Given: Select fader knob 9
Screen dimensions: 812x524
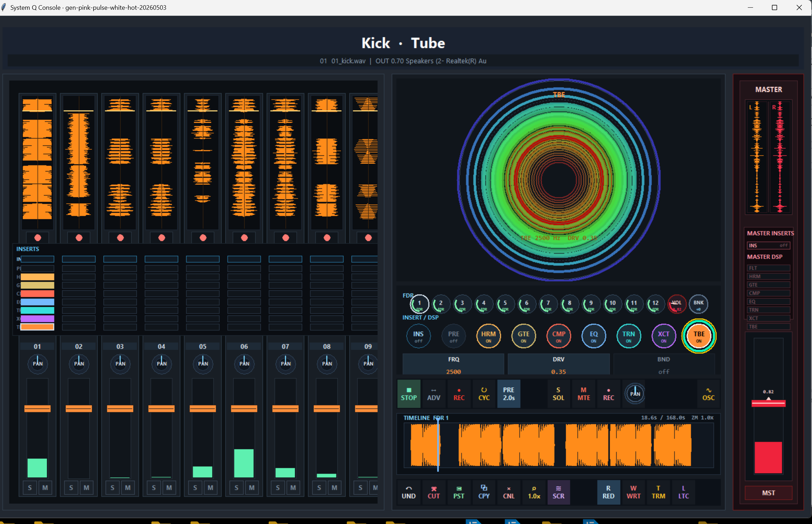Looking at the screenshot, I should 591,304.
